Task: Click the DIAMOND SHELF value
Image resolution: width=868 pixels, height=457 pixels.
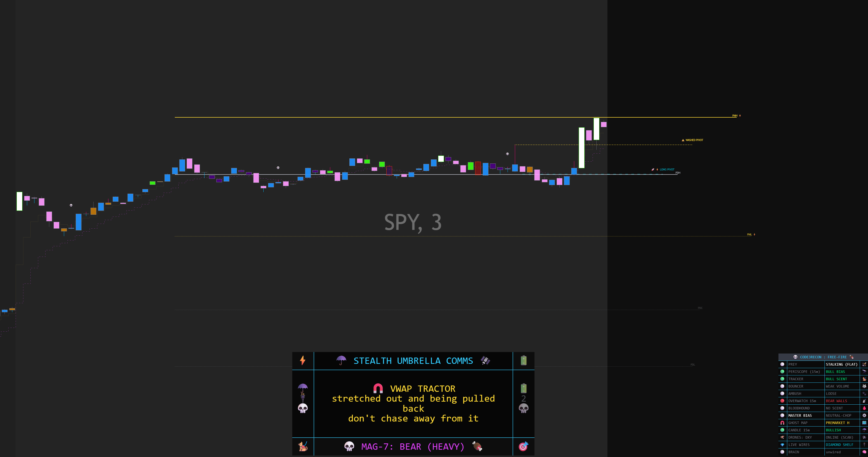Action: [x=839, y=444]
